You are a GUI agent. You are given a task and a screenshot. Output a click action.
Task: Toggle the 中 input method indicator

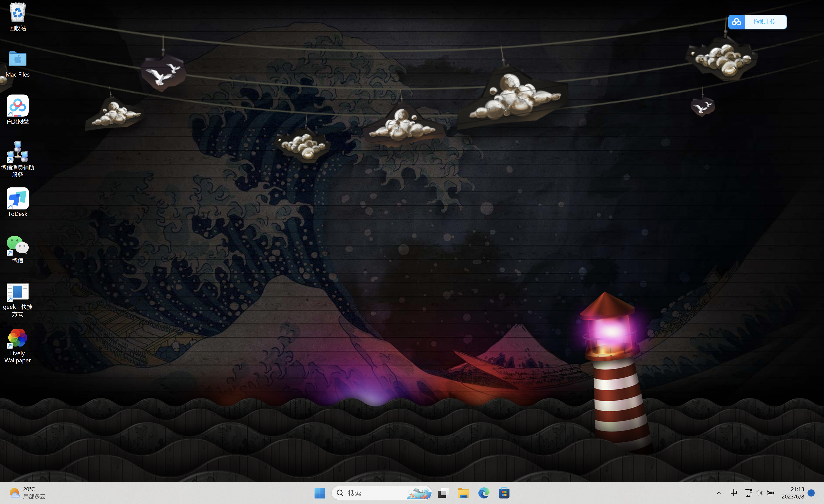pyautogui.click(x=733, y=493)
